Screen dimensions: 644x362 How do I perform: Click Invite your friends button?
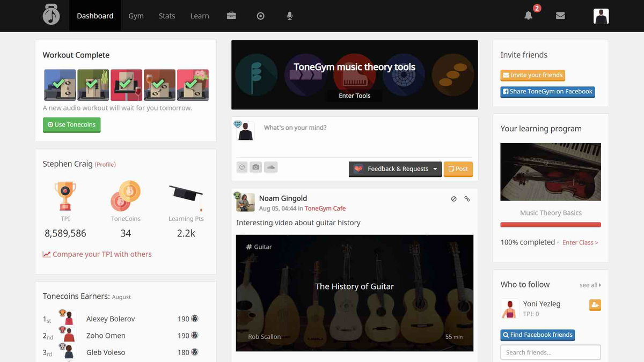[x=532, y=75]
